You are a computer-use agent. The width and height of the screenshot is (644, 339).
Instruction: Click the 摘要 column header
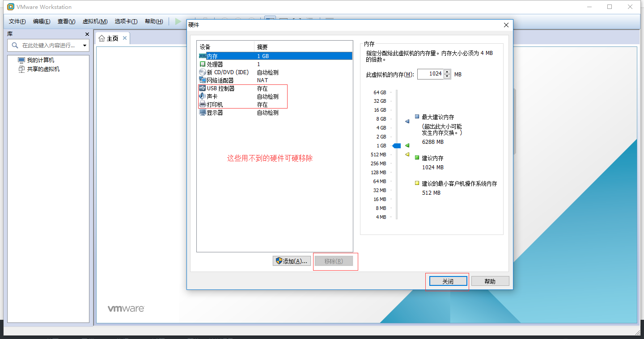pos(304,47)
